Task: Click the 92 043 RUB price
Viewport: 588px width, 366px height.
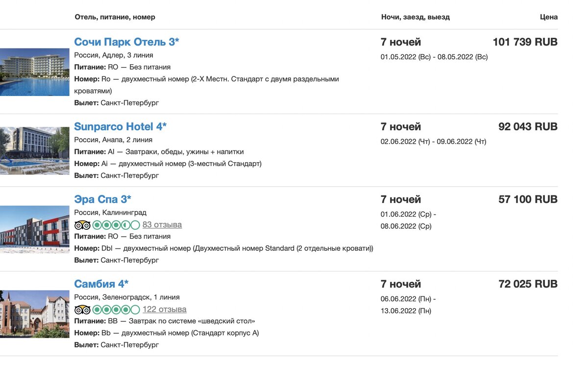Action: coord(528,126)
